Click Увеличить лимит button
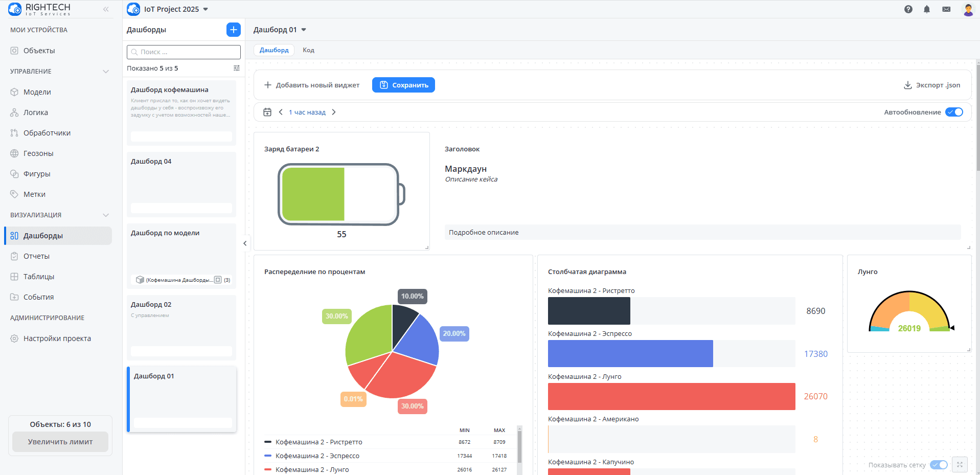The image size is (980, 475). point(60,441)
